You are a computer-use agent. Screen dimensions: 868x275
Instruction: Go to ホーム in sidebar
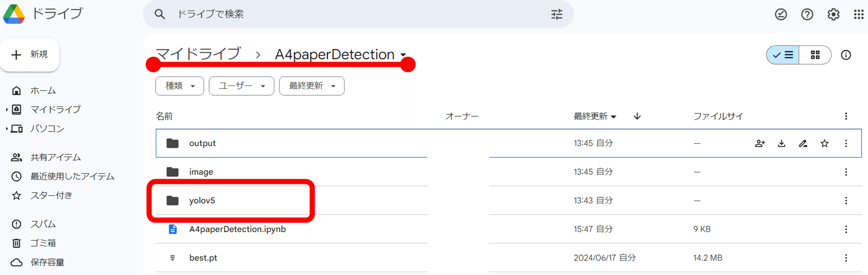[43, 91]
